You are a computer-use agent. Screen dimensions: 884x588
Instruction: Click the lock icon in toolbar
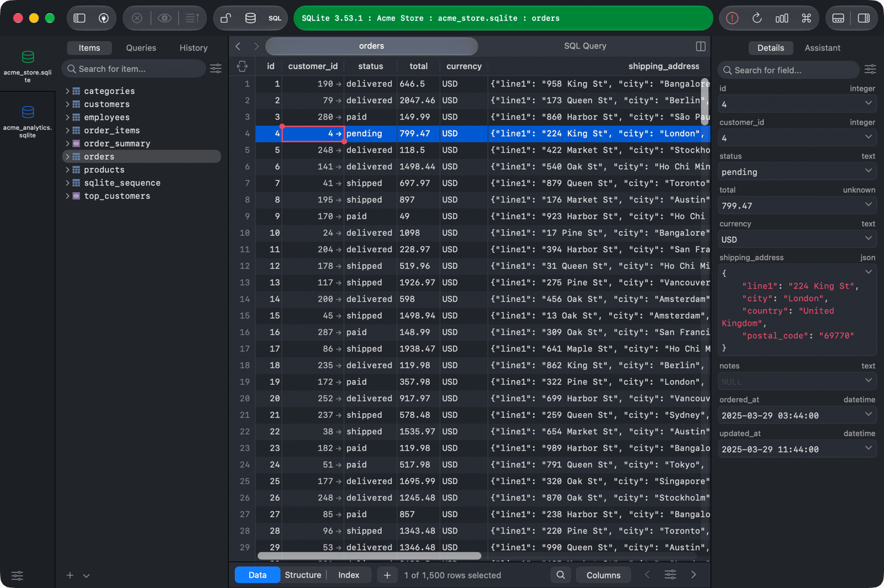click(225, 18)
